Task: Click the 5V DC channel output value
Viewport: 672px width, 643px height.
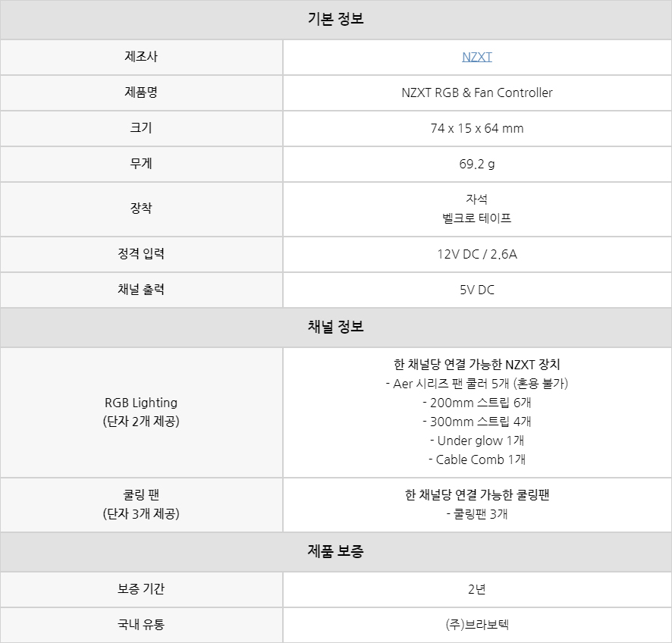Action: coord(476,290)
